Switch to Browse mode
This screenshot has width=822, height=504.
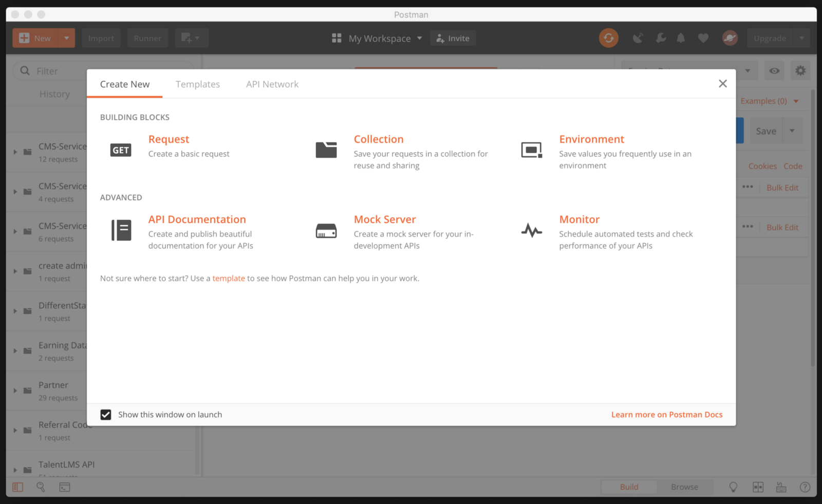(x=684, y=487)
